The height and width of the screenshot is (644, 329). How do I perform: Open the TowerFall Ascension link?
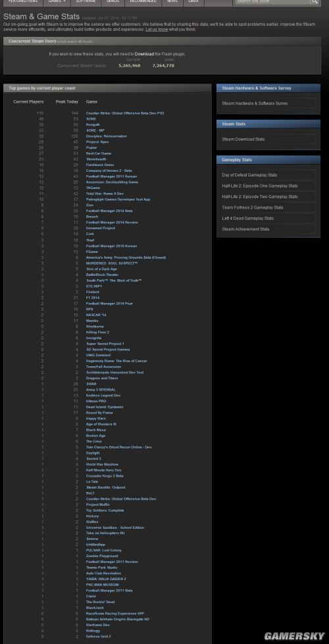tap(103, 367)
